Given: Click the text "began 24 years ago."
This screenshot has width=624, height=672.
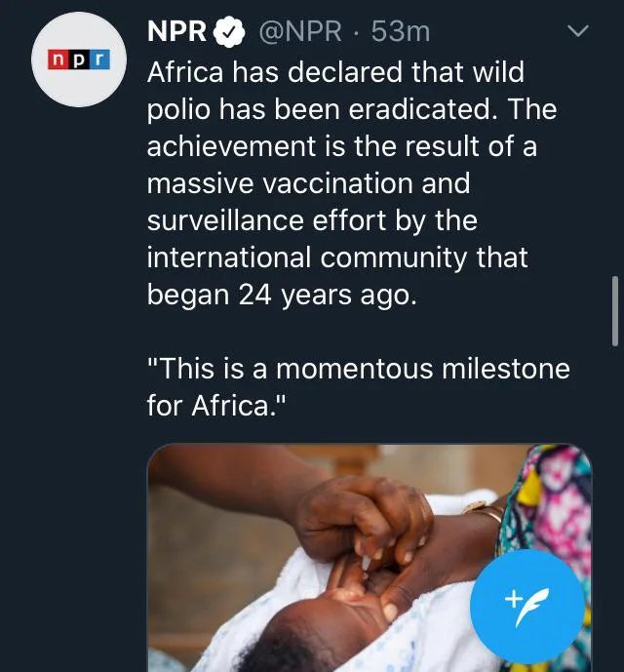Looking at the screenshot, I should click(x=281, y=295).
